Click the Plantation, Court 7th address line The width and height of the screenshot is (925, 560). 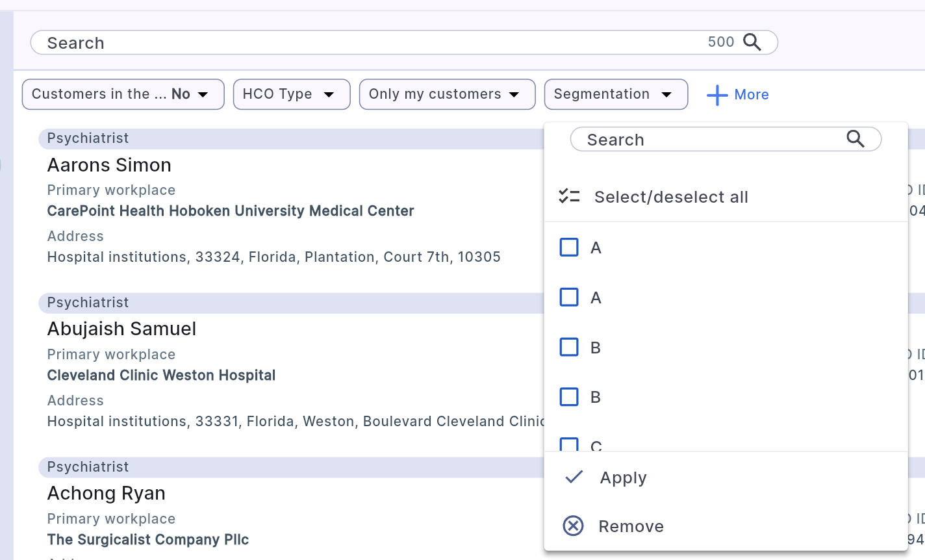(274, 257)
